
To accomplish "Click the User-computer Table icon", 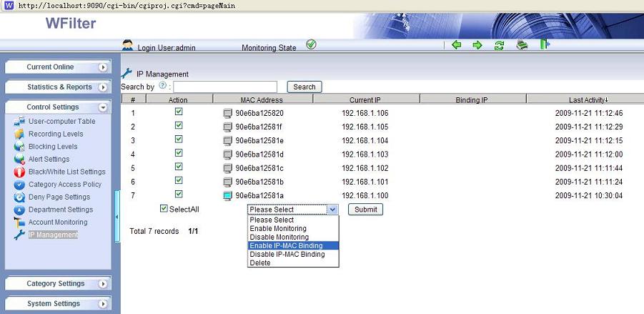I will (x=19, y=122).
